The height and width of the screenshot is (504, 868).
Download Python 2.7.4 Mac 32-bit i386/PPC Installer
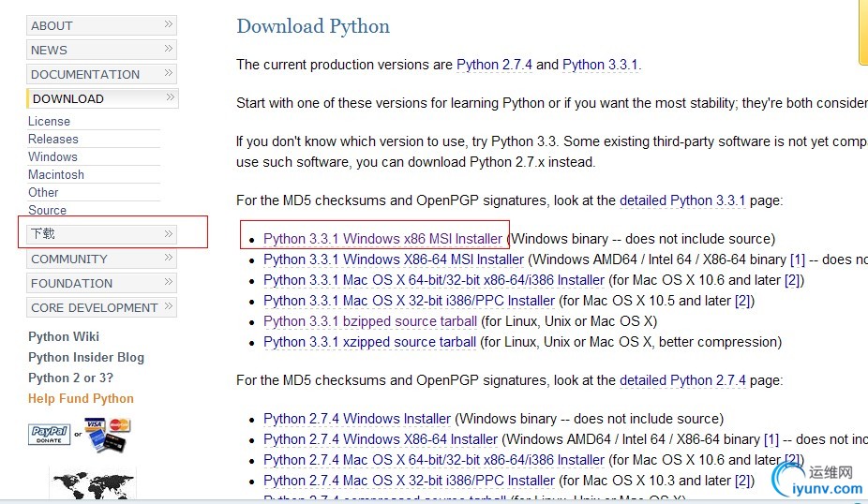(409, 481)
